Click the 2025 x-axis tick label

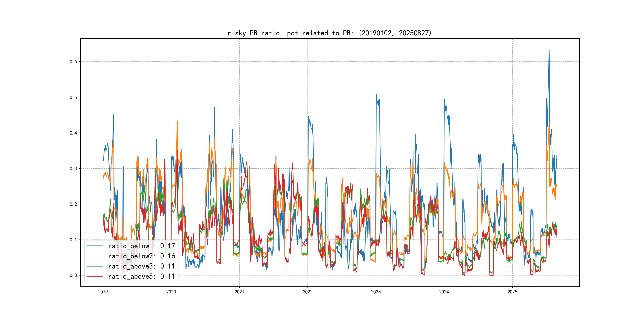(512, 292)
